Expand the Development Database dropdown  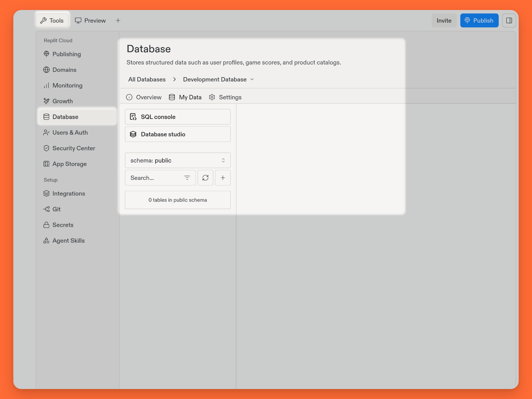[x=218, y=79]
